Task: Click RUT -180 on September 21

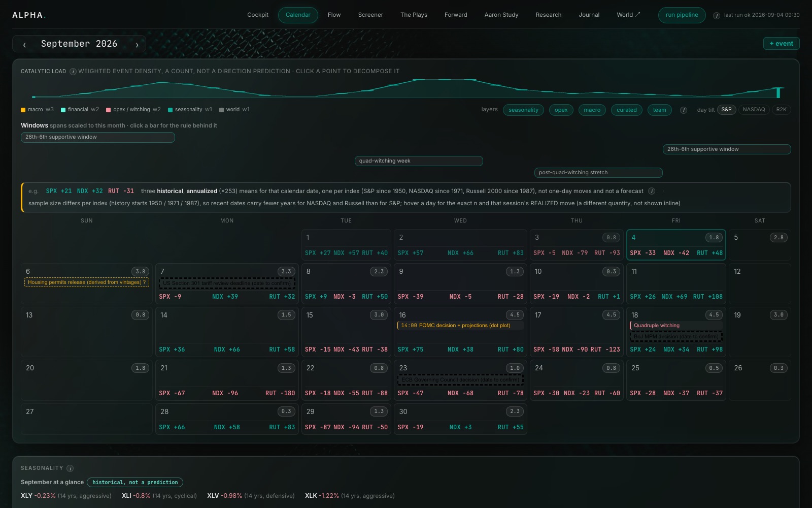Action: (x=280, y=393)
